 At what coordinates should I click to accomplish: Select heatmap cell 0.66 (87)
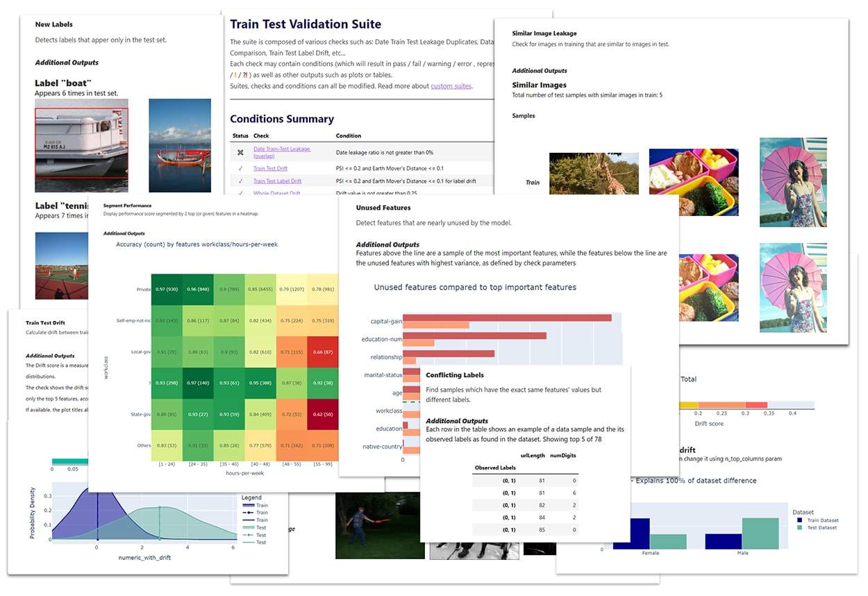(x=324, y=352)
